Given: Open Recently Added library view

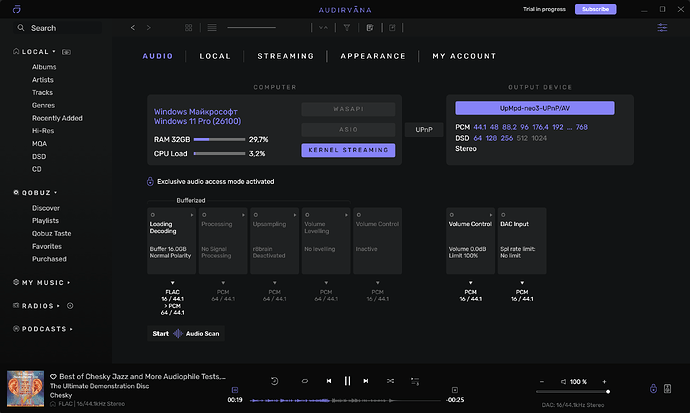Looking at the screenshot, I should click(x=57, y=118).
